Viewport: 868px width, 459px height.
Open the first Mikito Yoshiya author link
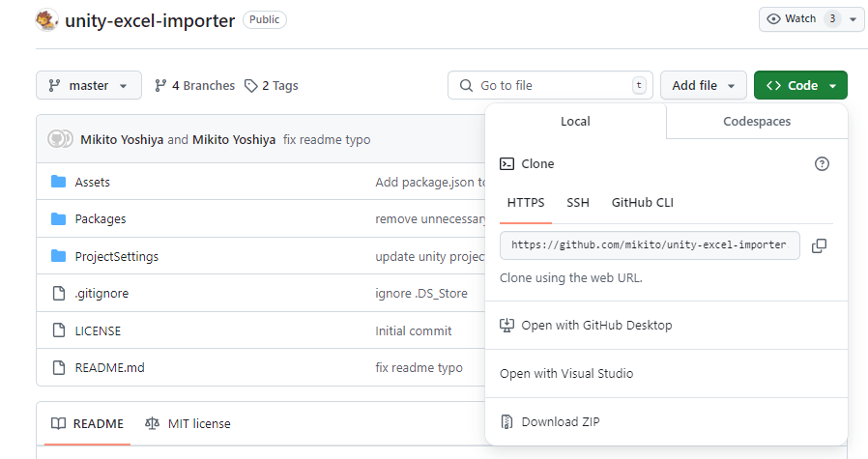pyautogui.click(x=122, y=139)
